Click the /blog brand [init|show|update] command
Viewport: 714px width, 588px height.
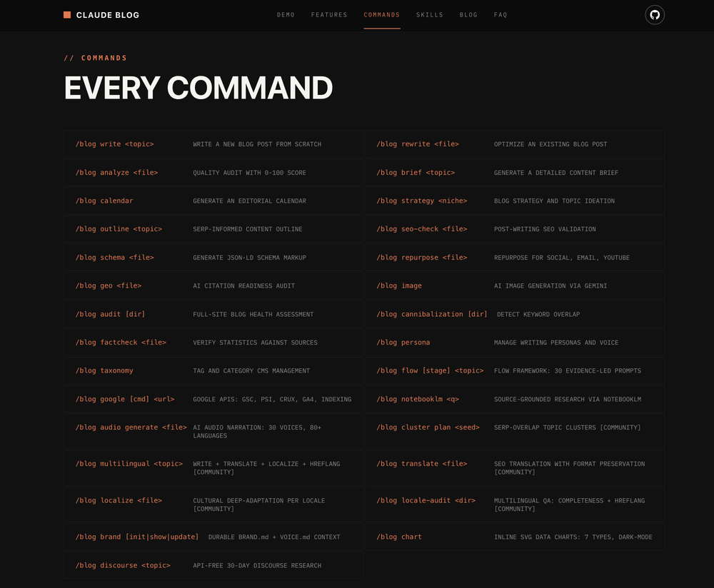(137, 537)
